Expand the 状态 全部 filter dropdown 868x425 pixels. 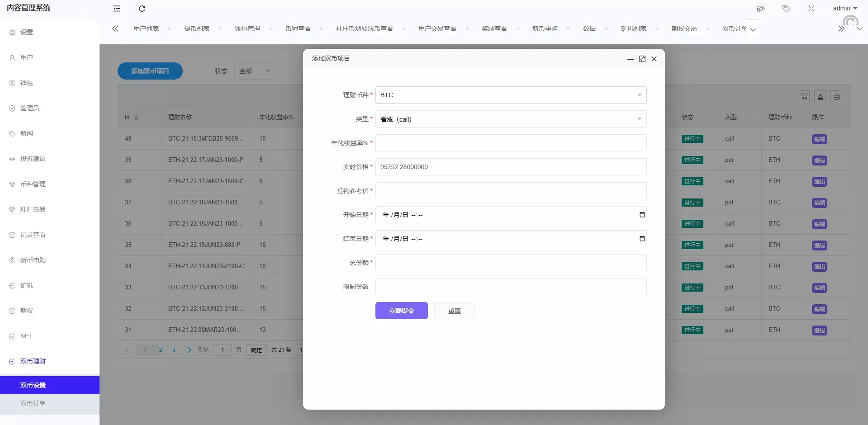pyautogui.click(x=254, y=71)
